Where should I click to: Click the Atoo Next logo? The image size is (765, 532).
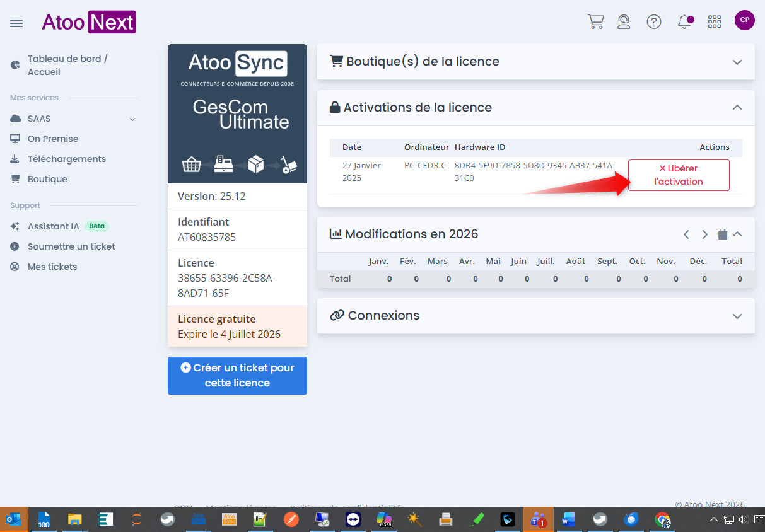89,22
